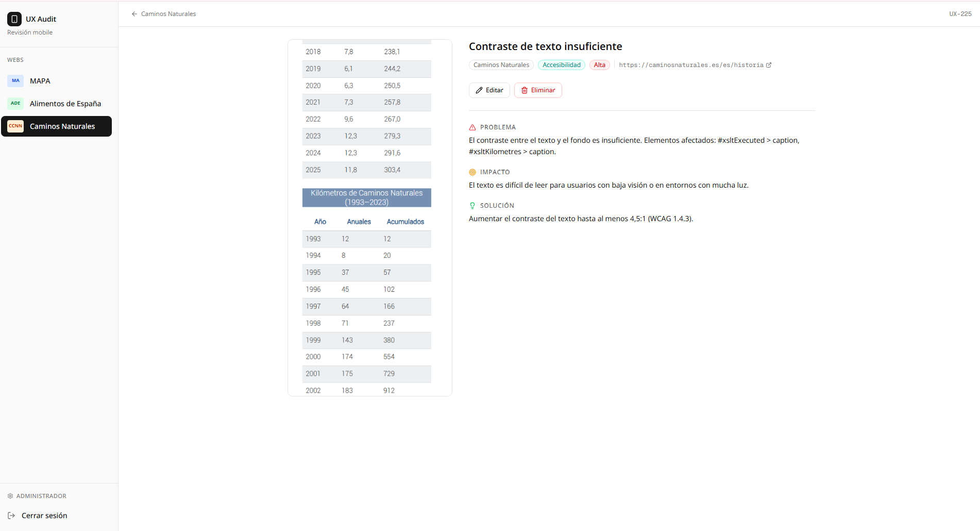980x531 pixels.
Task: Click the ADE badge icon in sidebar
Action: tap(15, 104)
